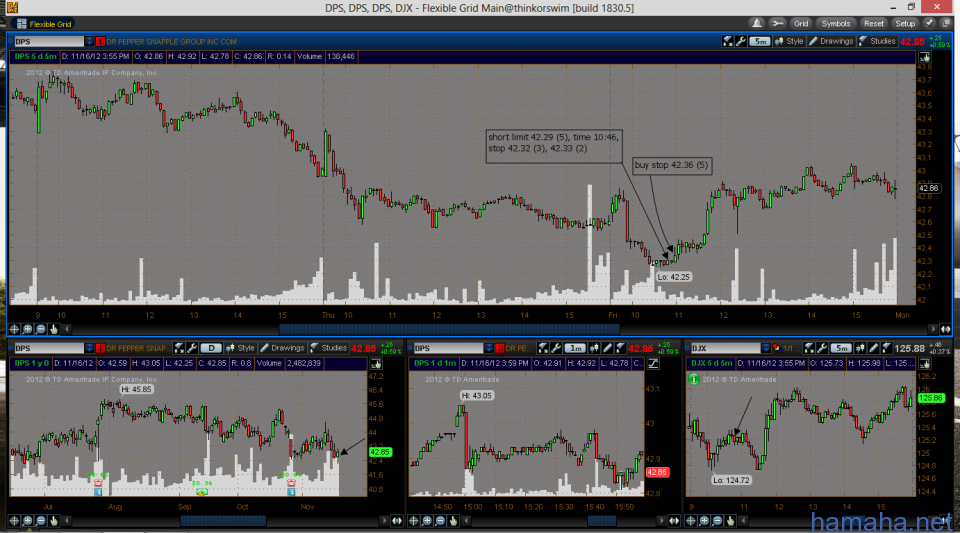Open the Drawings menu in main chart
960x533 pixels.
tap(831, 41)
